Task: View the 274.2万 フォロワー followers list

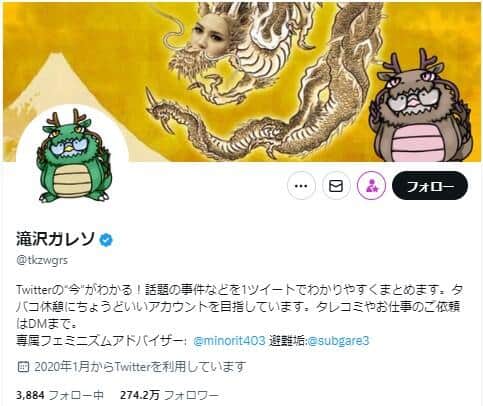Action: (169, 395)
